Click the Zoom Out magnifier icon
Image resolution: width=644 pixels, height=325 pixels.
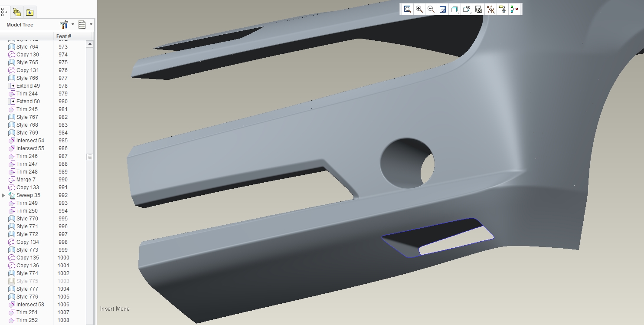pos(431,9)
